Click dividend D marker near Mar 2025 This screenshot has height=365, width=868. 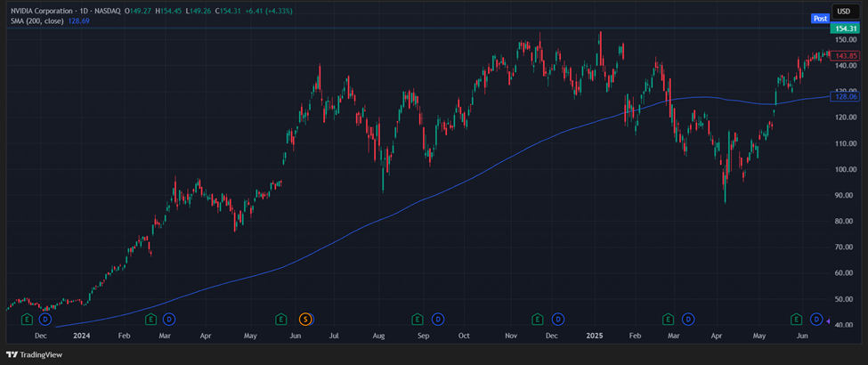click(x=687, y=319)
